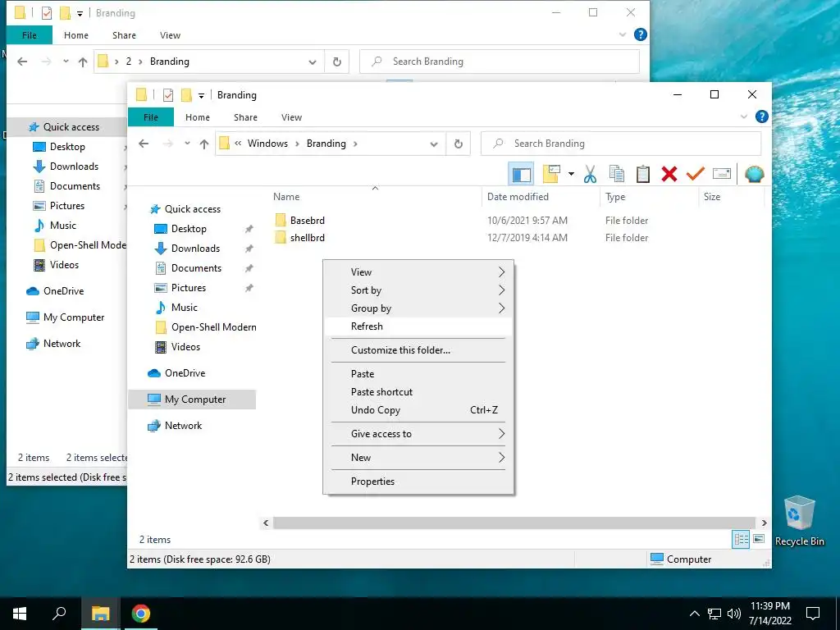Click Refresh button beside back window address bar
This screenshot has height=630, width=840.
tap(337, 62)
